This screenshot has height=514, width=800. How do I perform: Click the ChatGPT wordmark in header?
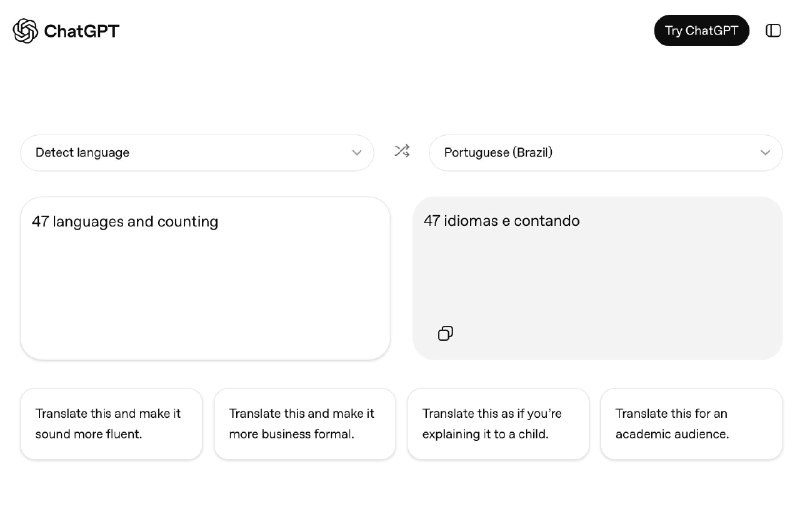[81, 31]
